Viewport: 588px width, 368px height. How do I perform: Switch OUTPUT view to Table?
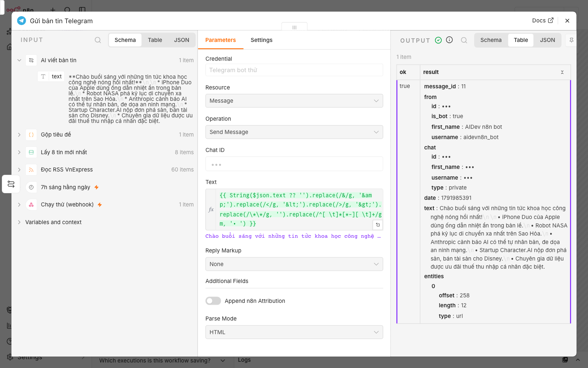tap(521, 40)
